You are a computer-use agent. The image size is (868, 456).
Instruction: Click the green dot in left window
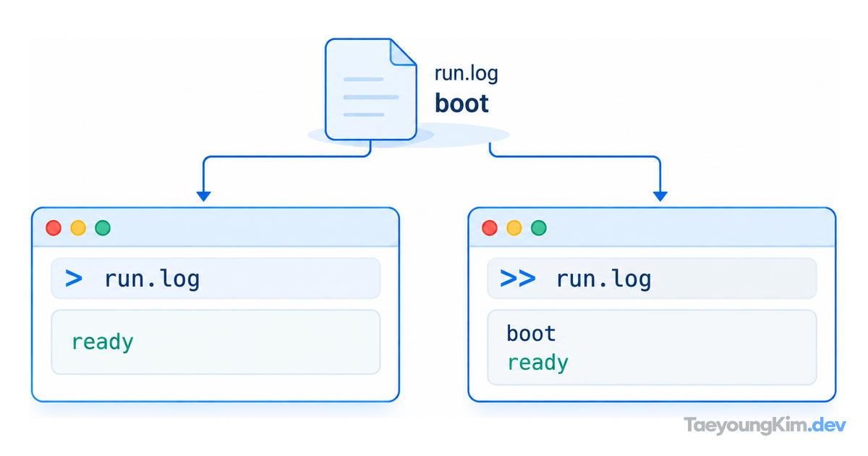(x=103, y=228)
